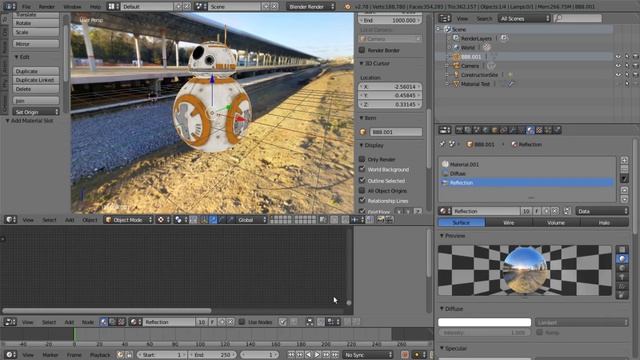Open Blender Render engine dropdown
Screen dimensions: 640x360
[x=311, y=7]
